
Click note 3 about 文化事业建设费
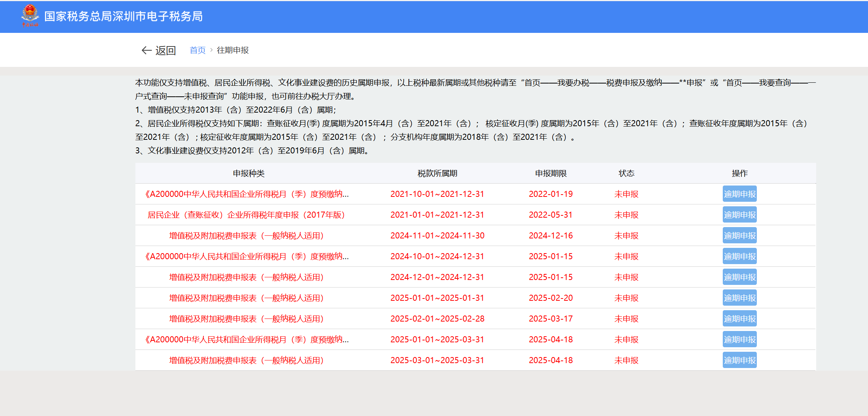point(252,150)
